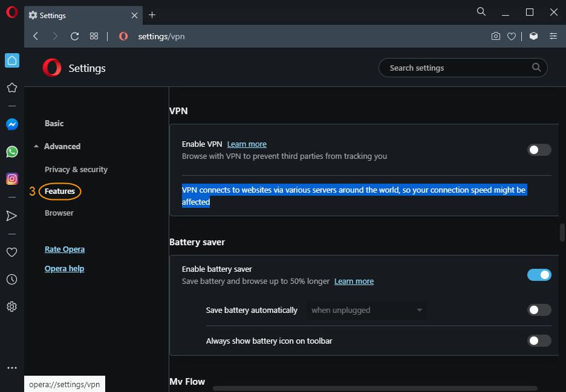566x392 pixels.
Task: Select Advanced in settings navigation
Action: (x=62, y=146)
